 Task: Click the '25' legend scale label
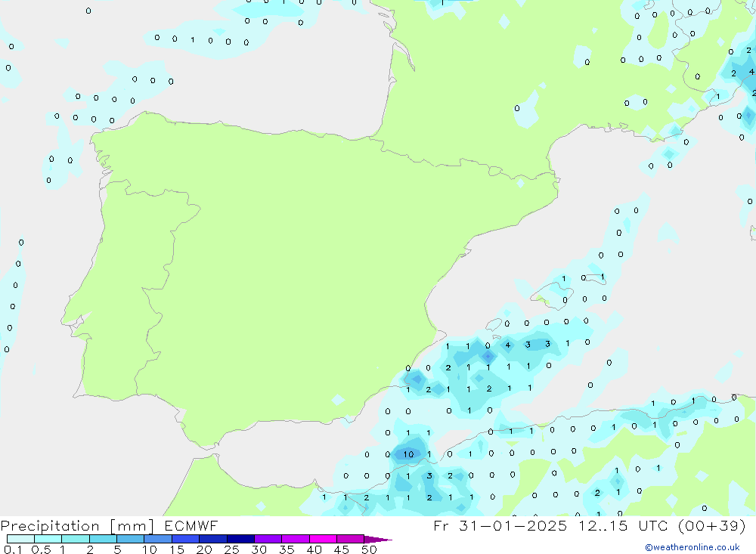tap(231, 549)
